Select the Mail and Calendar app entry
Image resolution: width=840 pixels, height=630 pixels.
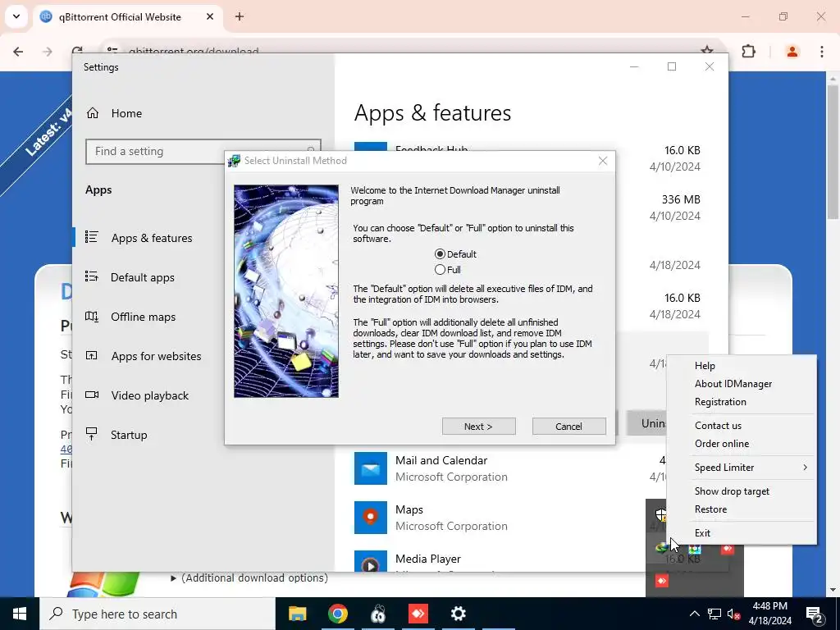click(509, 468)
